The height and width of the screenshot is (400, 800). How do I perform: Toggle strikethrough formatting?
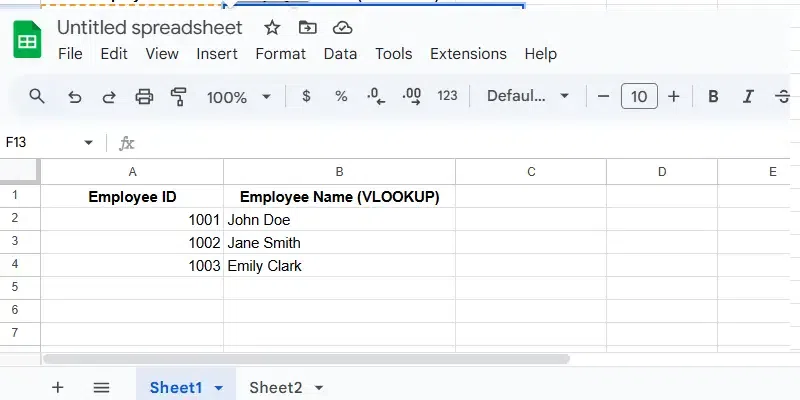[x=782, y=96]
